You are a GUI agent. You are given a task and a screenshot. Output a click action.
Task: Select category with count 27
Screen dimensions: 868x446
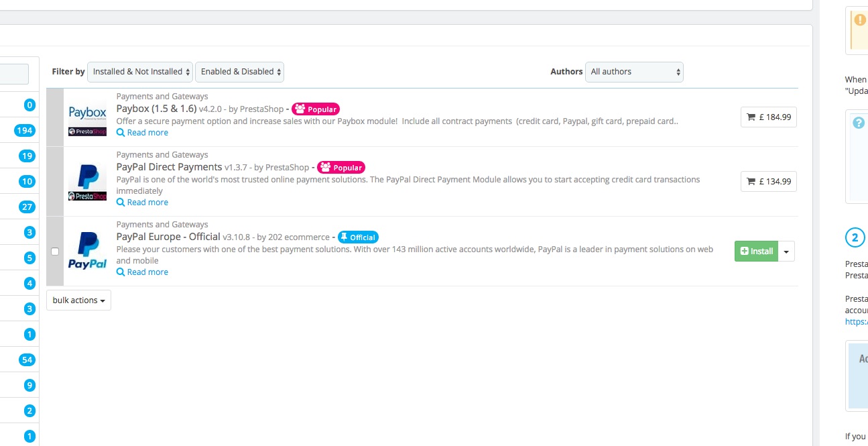(27, 207)
